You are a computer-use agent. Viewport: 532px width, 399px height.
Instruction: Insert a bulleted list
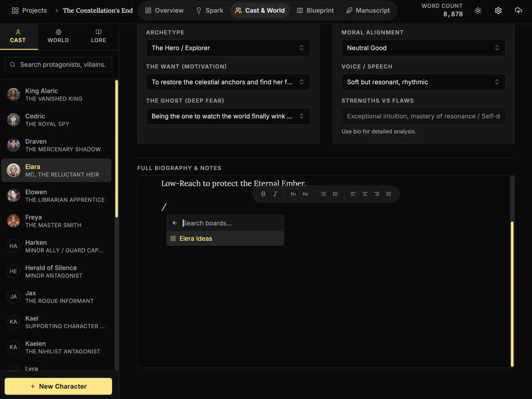coord(323,194)
